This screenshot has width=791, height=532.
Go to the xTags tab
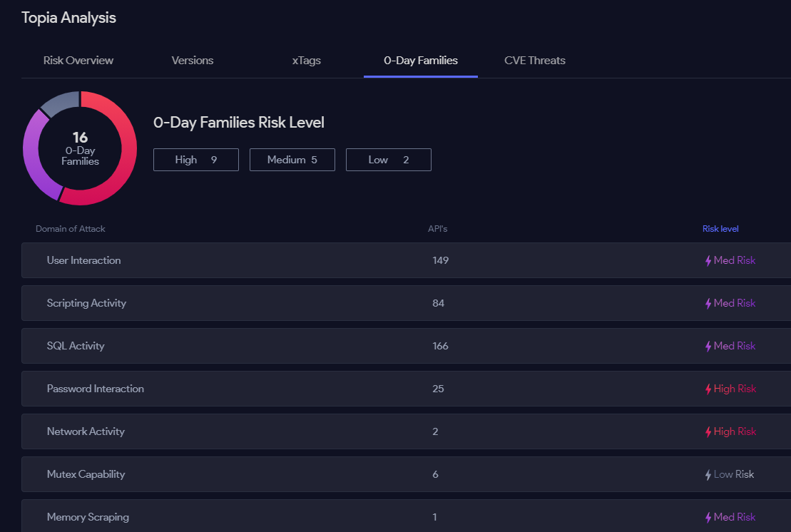tap(307, 61)
